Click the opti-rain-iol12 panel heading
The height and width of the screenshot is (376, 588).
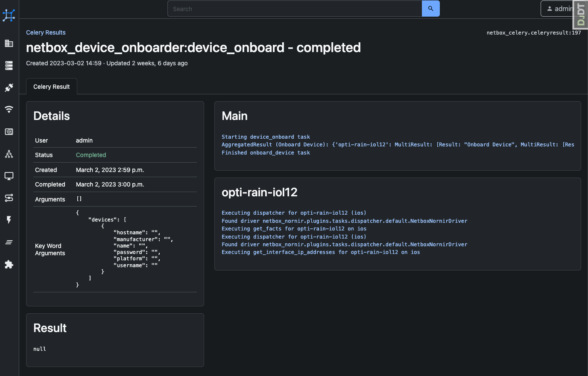(x=259, y=192)
